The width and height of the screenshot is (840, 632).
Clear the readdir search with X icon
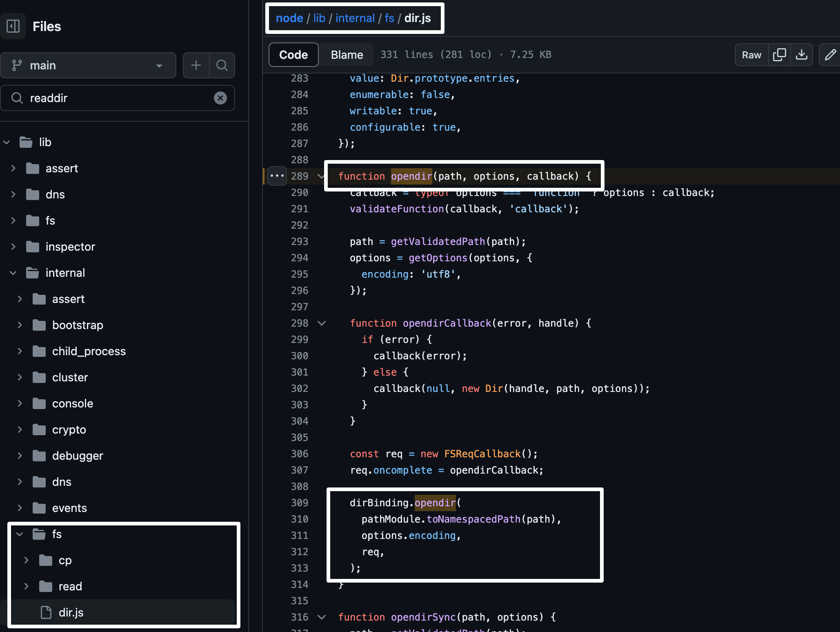[220, 98]
